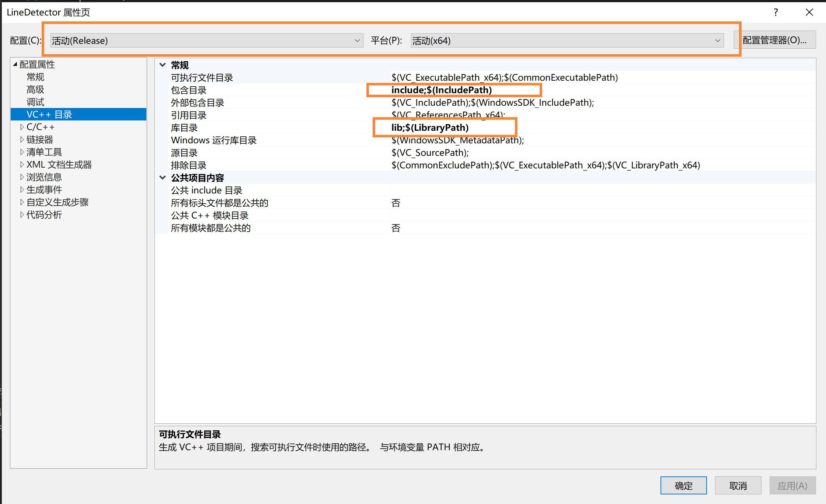Expand the 代码分析 tree node

(x=22, y=215)
